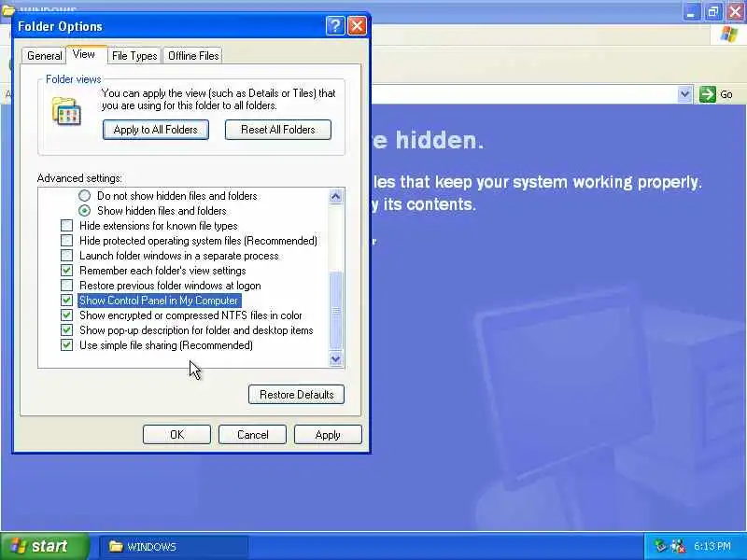Minimize the WINDOWS explorer window

(x=691, y=12)
